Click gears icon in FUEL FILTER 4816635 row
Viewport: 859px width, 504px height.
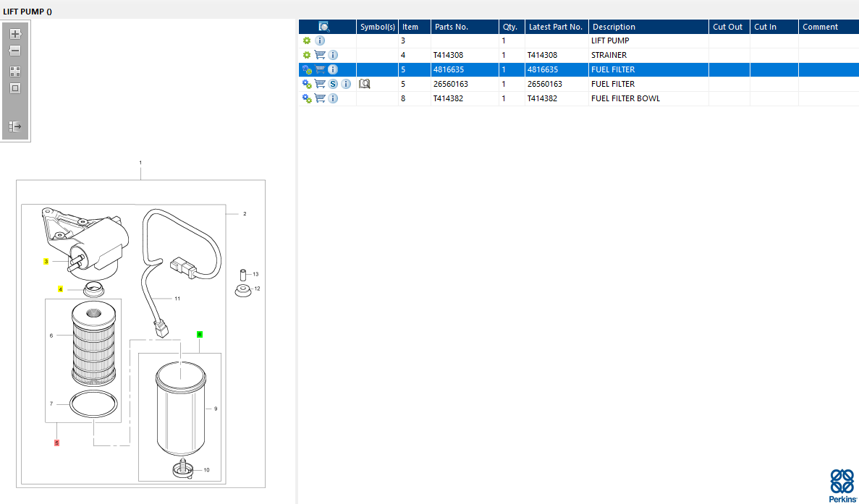point(307,69)
